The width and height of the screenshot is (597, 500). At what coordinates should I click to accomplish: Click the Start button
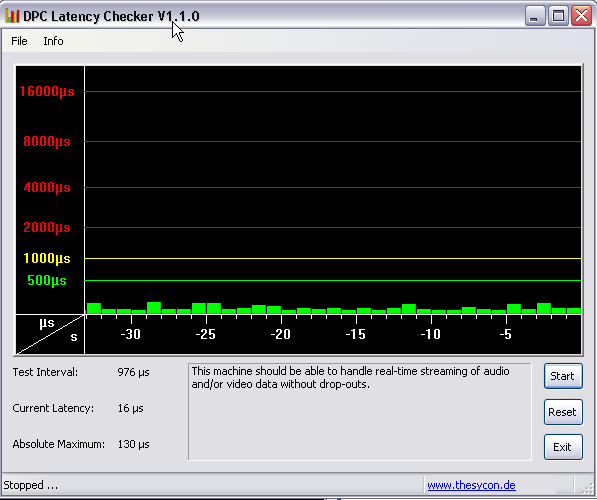coord(563,376)
